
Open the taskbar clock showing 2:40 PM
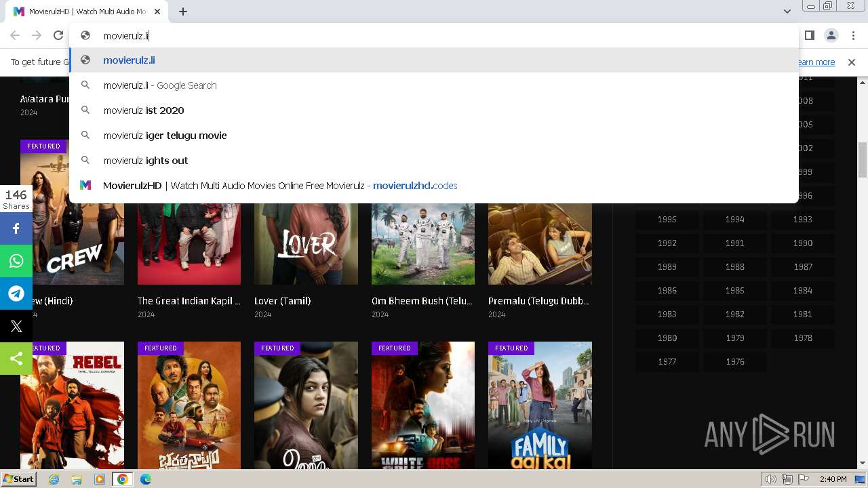(x=833, y=479)
